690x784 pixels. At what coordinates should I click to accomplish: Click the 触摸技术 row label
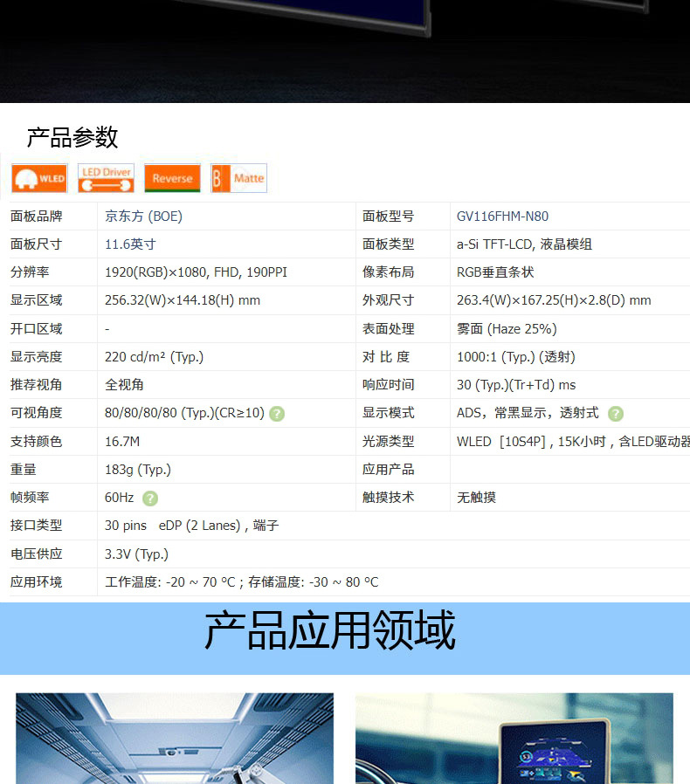point(388,497)
